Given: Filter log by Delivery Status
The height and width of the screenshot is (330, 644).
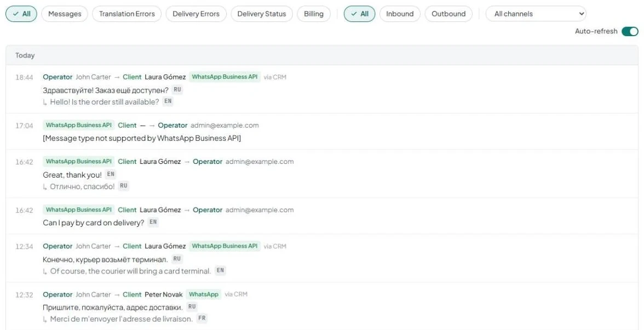Looking at the screenshot, I should pyautogui.click(x=262, y=14).
